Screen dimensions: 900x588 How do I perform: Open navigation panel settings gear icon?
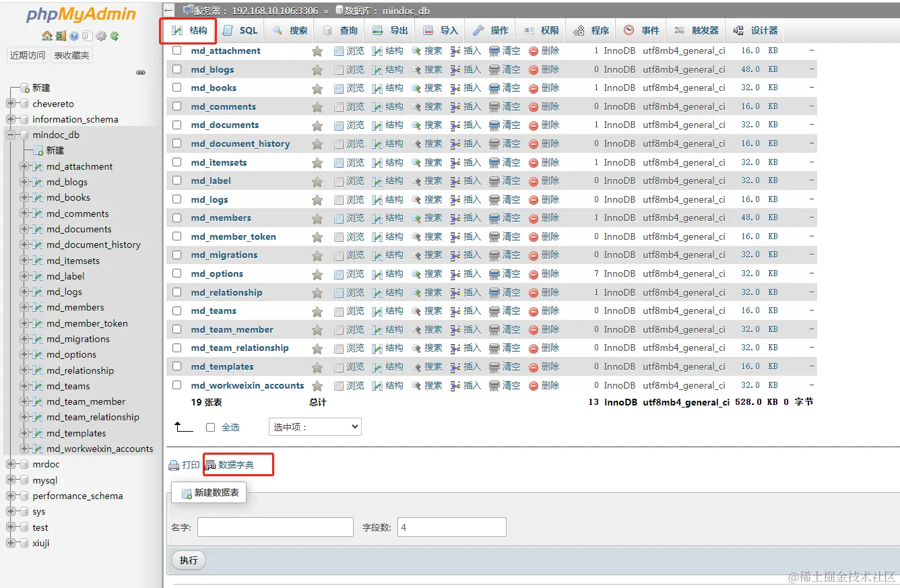coord(101,36)
